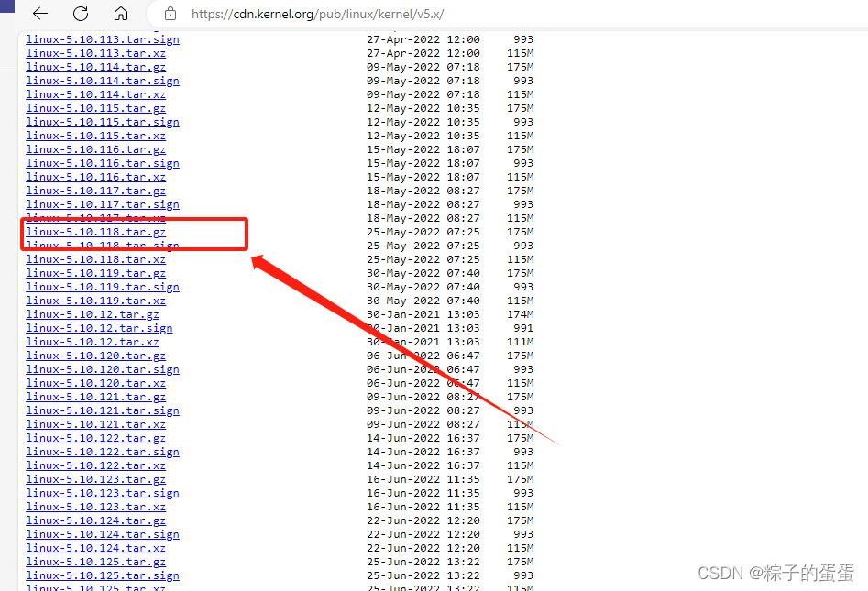Open the linux-5.10.116.tar.gz link
Screen dimensions: 868x591
coord(95,148)
